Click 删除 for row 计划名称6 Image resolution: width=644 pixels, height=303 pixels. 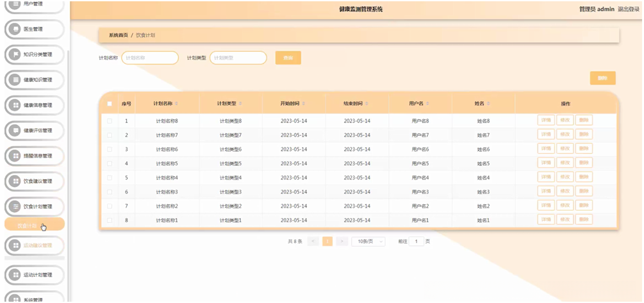click(584, 149)
